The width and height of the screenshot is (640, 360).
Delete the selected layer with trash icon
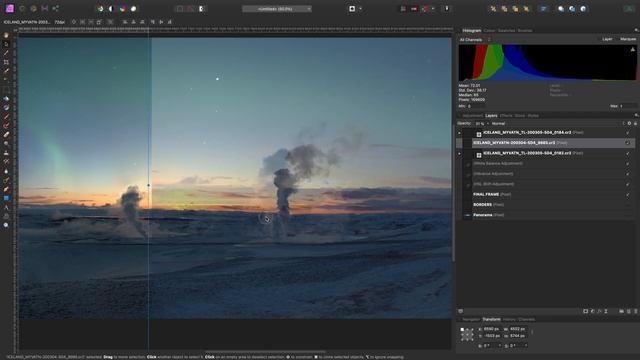[x=636, y=311]
